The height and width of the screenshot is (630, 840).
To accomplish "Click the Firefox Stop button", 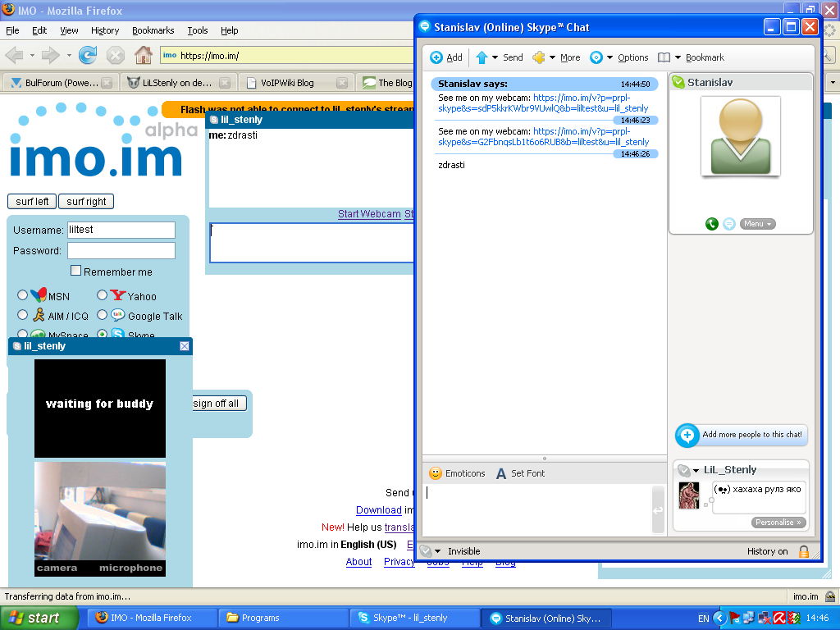I will tap(115, 55).
